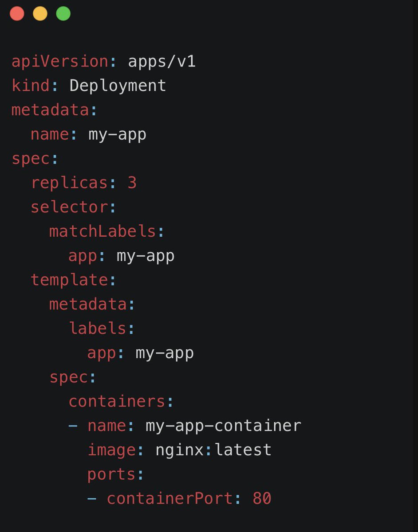The height and width of the screenshot is (532, 418).
Task: Click the 'metadata' key above labels
Action: point(88,304)
